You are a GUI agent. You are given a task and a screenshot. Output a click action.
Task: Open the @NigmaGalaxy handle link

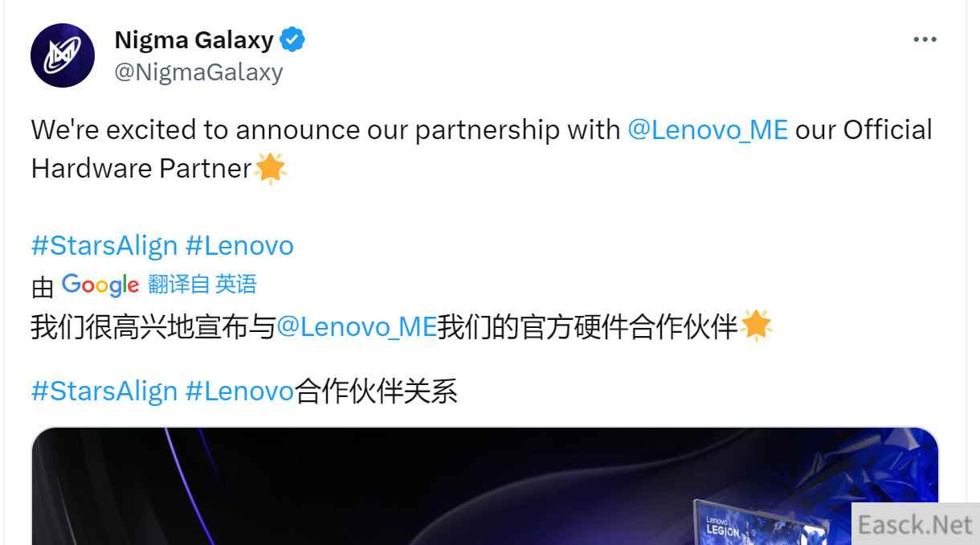[198, 72]
